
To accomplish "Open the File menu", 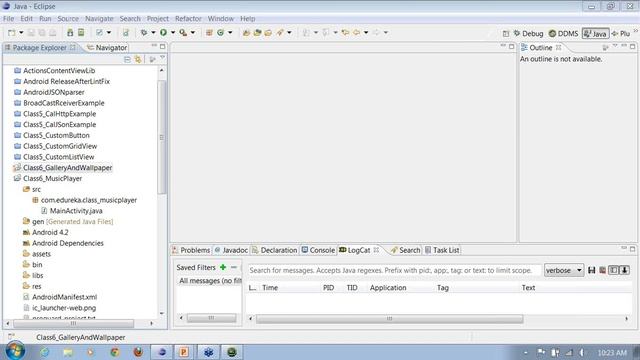I will tap(8, 19).
